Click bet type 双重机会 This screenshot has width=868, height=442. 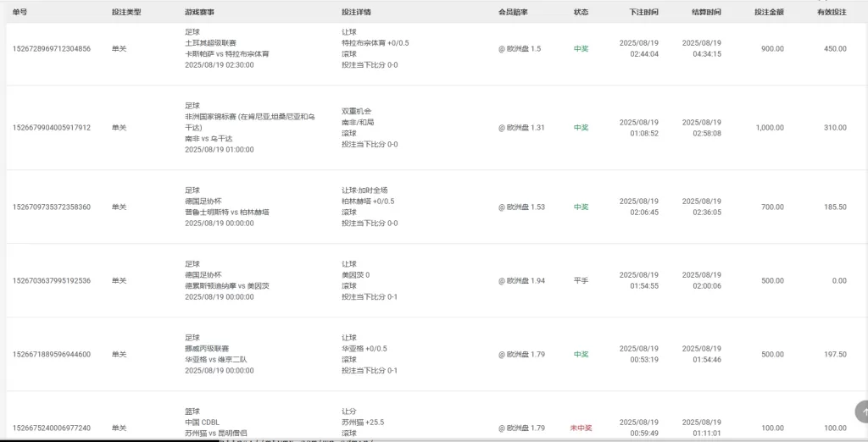[x=357, y=111]
